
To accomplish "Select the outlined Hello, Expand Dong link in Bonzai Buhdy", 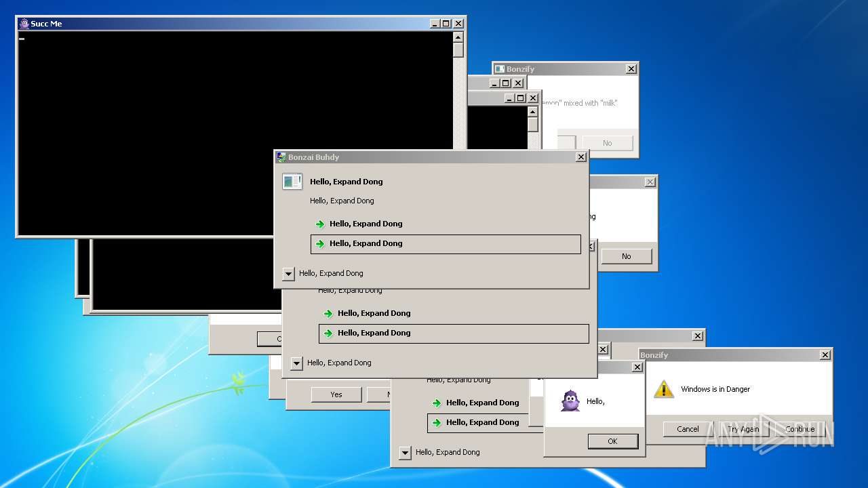I will [x=446, y=244].
